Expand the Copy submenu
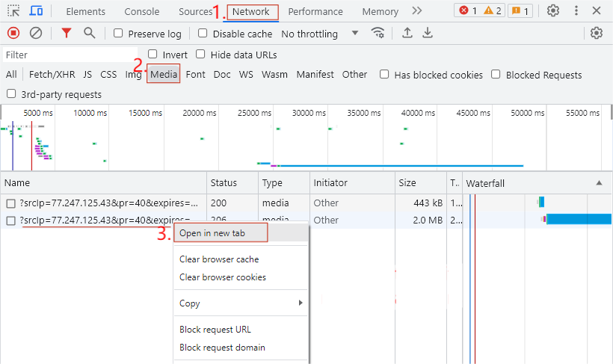The image size is (613, 364). [241, 303]
